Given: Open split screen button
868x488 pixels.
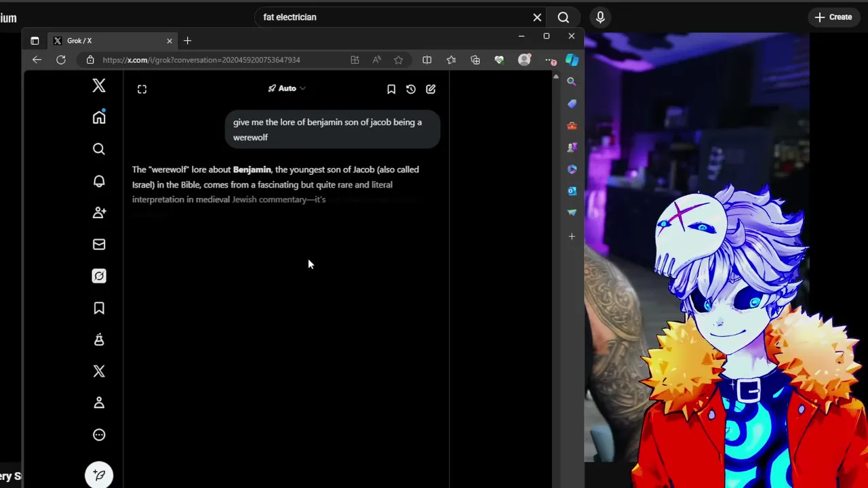Looking at the screenshot, I should point(427,60).
